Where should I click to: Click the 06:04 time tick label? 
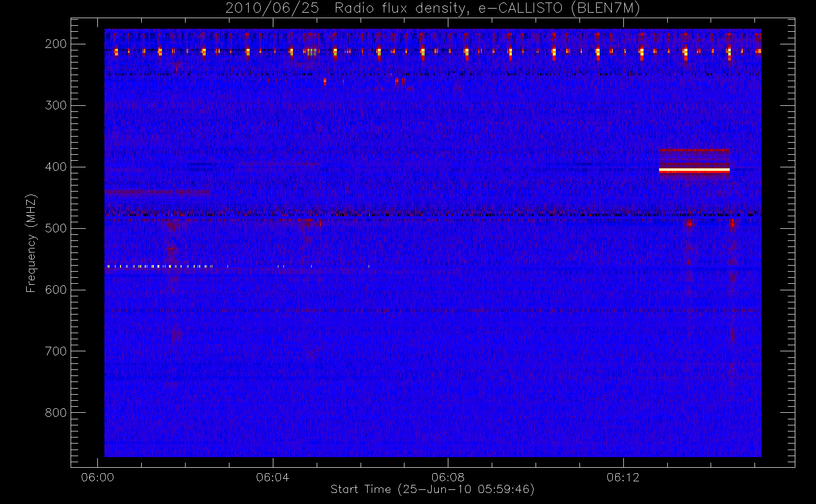[x=273, y=477]
